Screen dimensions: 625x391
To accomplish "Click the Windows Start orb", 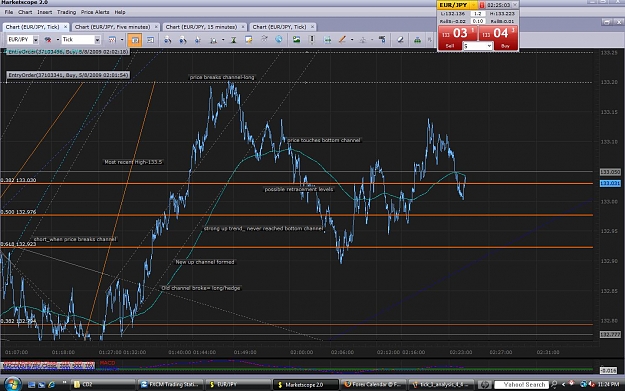I will (12, 384).
